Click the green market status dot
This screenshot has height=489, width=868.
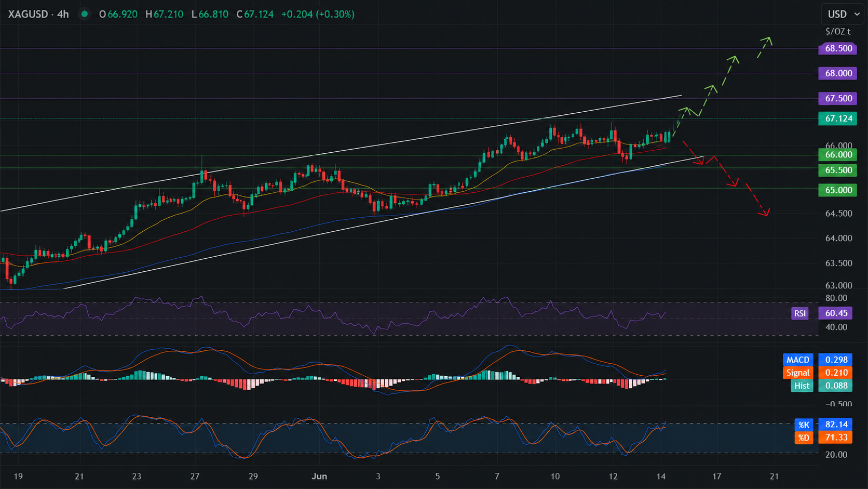pyautogui.click(x=84, y=14)
